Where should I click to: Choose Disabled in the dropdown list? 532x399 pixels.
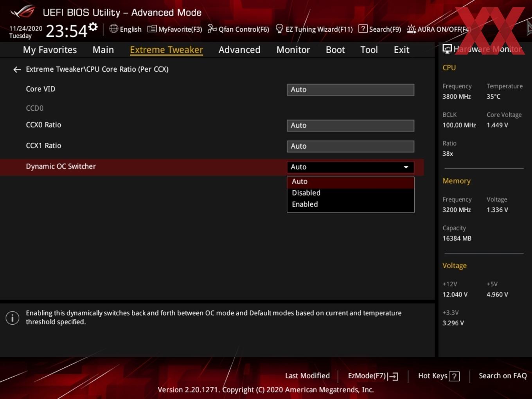[350, 193]
